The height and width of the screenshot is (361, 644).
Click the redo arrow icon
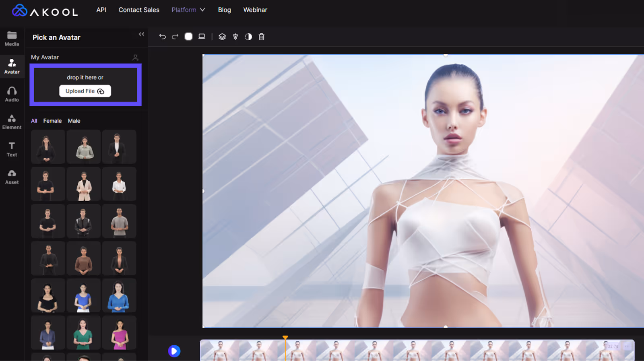[x=175, y=37]
